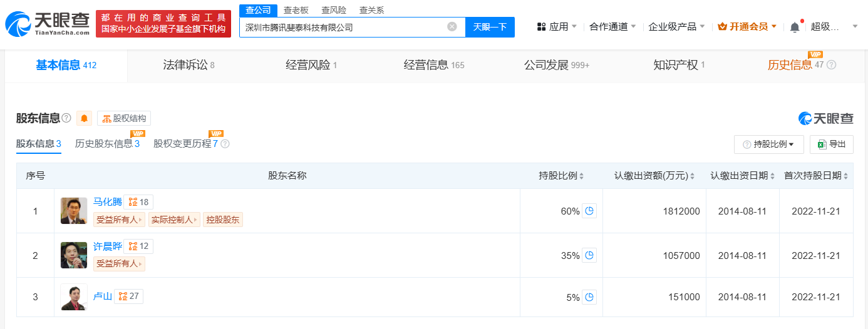This screenshot has height=329, width=868.
Task: Click the 导出 export button
Action: point(832,144)
